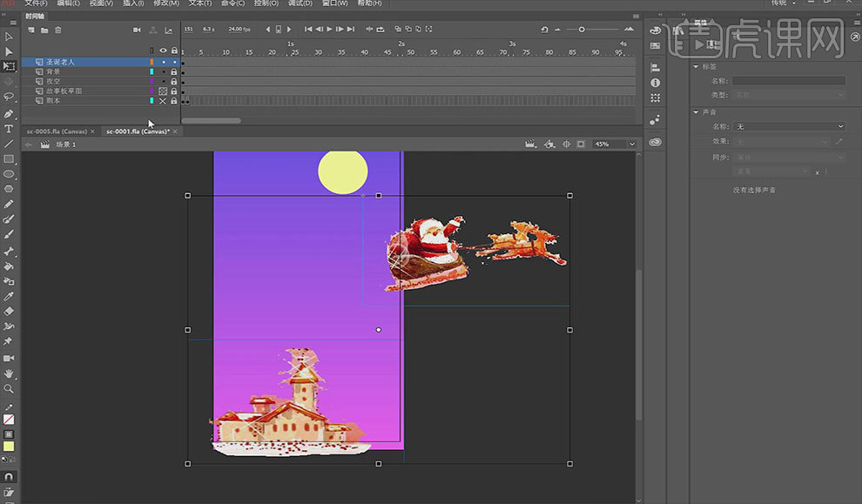Select the Line tool
Image resolution: width=862 pixels, height=504 pixels.
pyautogui.click(x=8, y=144)
